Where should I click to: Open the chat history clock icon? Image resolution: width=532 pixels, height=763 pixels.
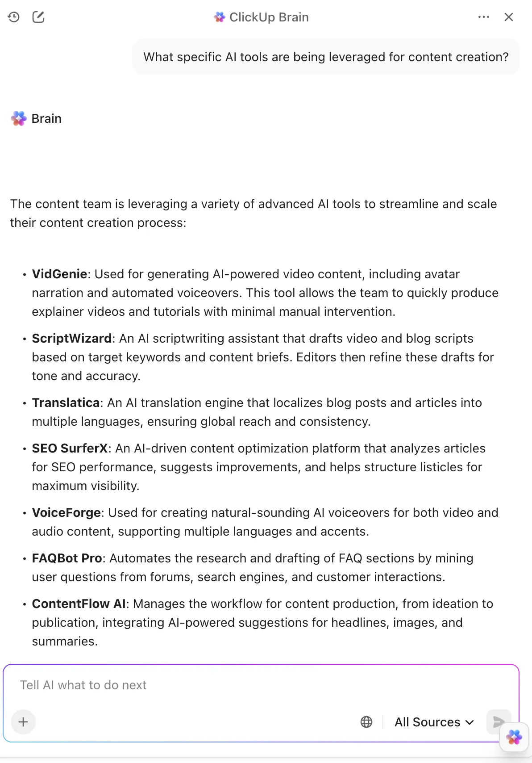click(14, 17)
